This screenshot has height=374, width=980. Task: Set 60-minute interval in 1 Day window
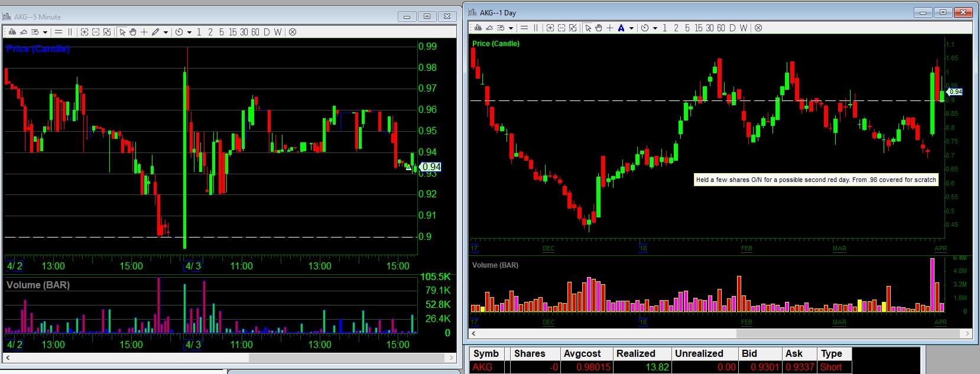(x=721, y=28)
